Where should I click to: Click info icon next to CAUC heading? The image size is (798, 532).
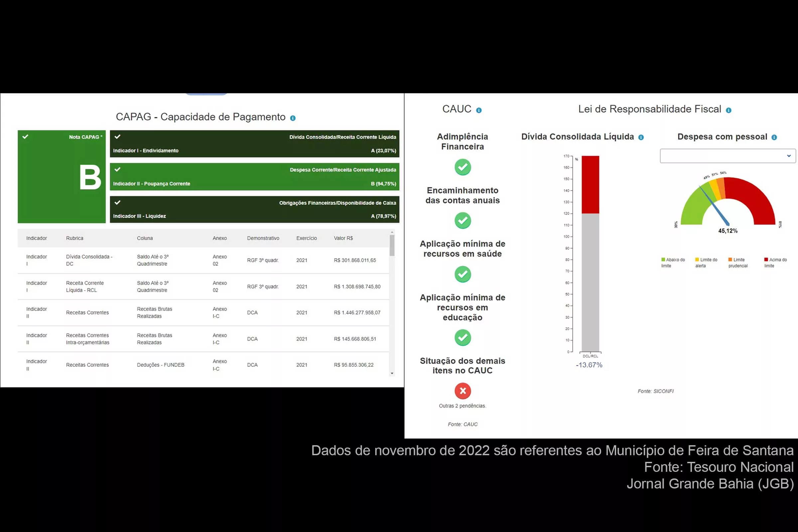(x=479, y=110)
